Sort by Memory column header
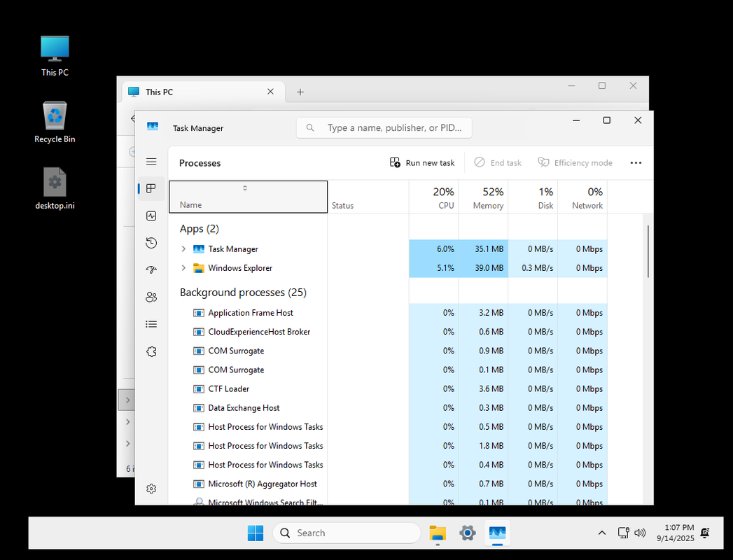Viewport: 733px width, 560px height. [483, 197]
